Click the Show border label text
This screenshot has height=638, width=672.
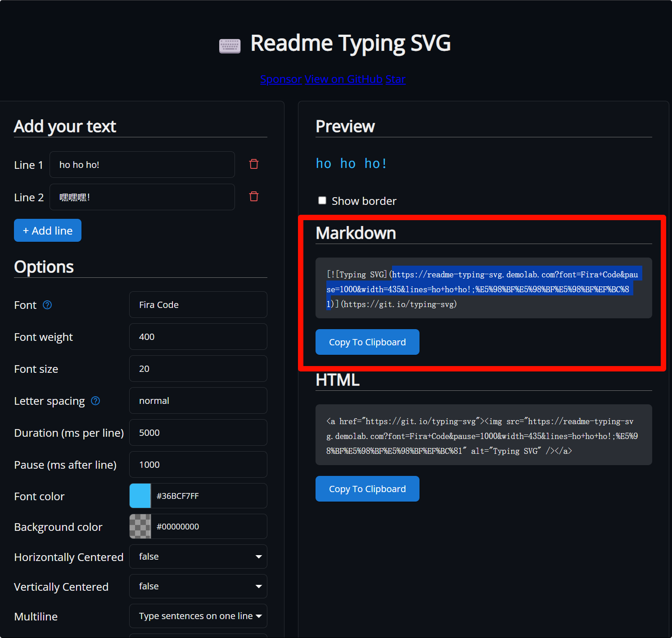pos(364,201)
